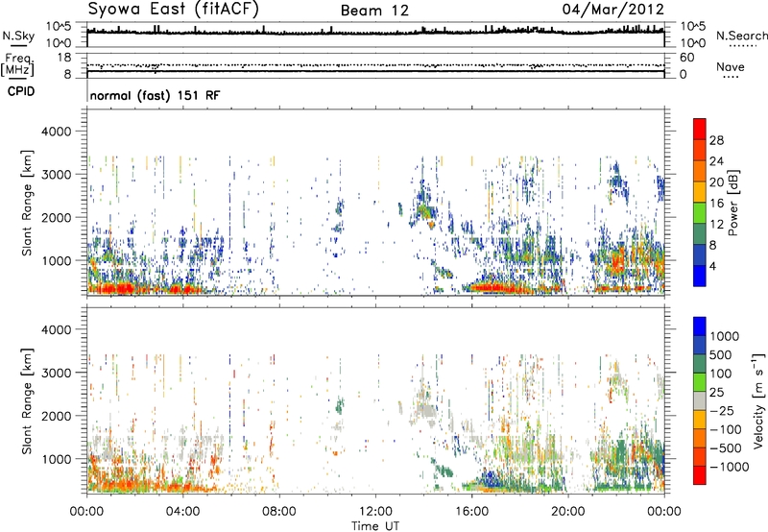Click the '12' value on power colorbar
The width and height of the screenshot is (768, 532).
click(x=716, y=225)
